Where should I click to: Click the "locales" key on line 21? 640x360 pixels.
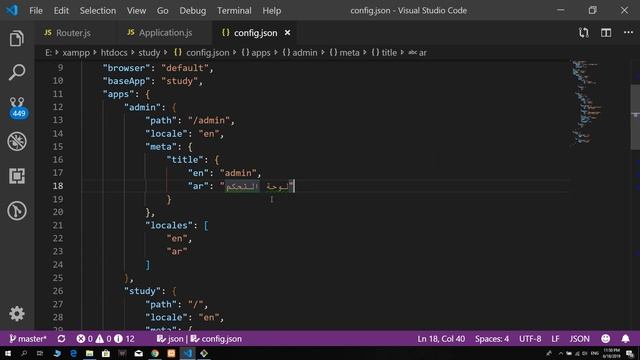(x=169, y=225)
